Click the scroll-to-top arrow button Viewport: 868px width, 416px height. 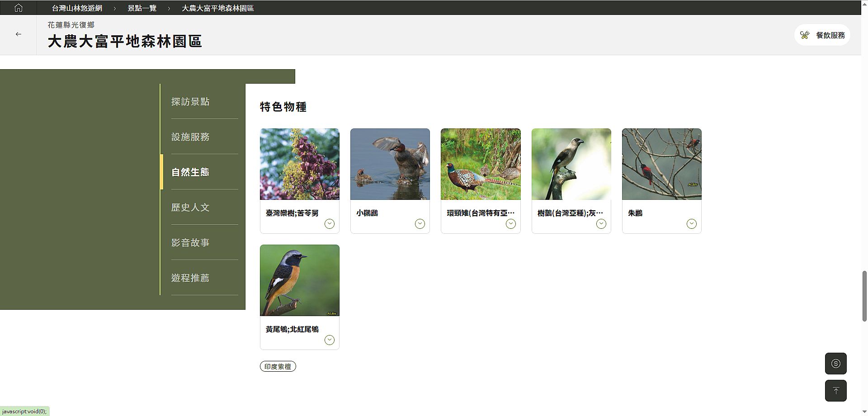835,391
